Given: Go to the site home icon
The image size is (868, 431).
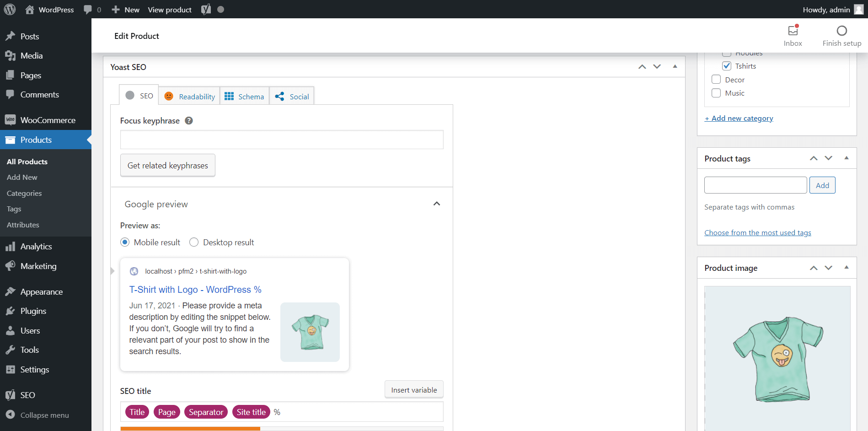Looking at the screenshot, I should (x=30, y=9).
